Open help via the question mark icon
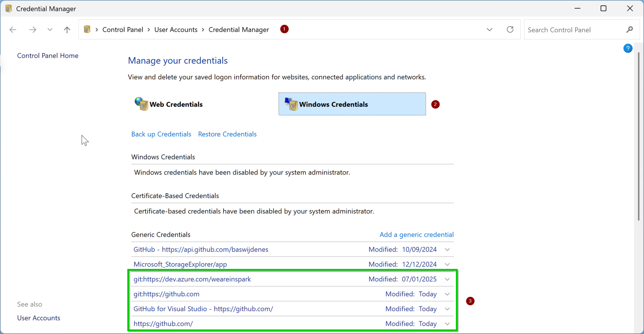The height and width of the screenshot is (334, 644). 628,48
